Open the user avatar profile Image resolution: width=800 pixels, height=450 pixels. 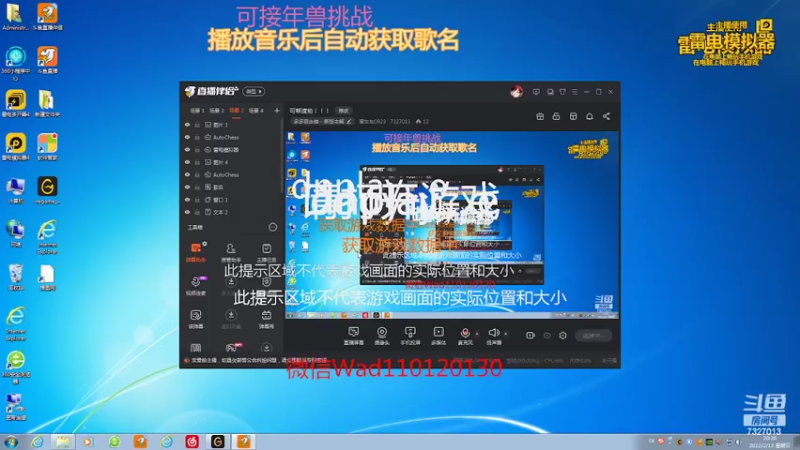pos(516,92)
